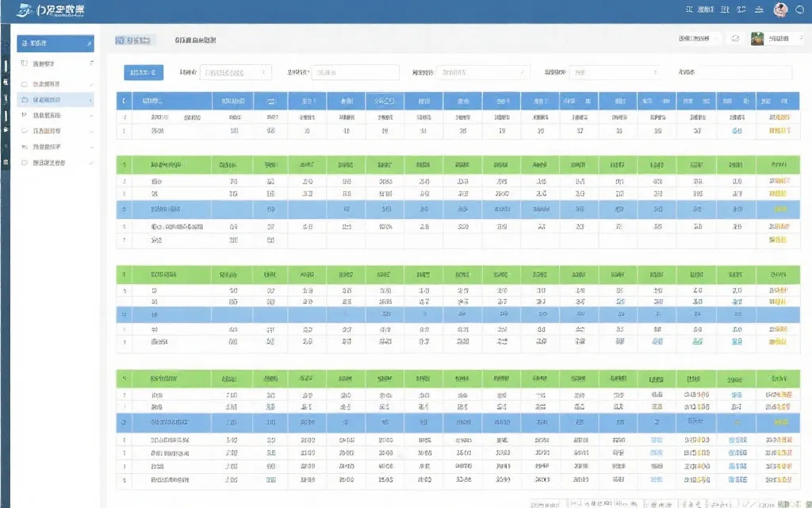The image size is (812, 508).
Task: Click the refresh icon beside the user thumbnail
Action: pyautogui.click(x=735, y=39)
